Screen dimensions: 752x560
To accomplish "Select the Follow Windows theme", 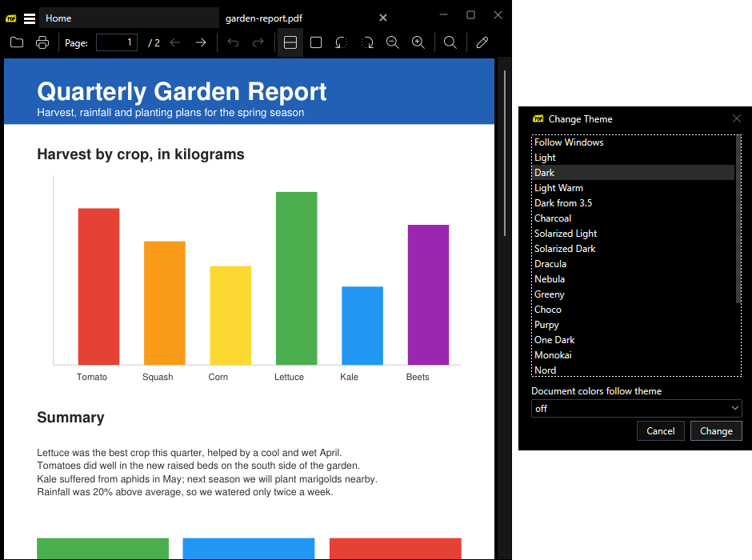I will point(634,142).
